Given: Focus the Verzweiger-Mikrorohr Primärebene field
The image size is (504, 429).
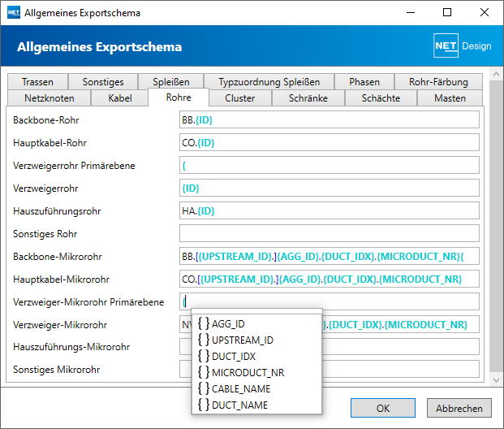Looking at the screenshot, I should pyautogui.click(x=330, y=301).
